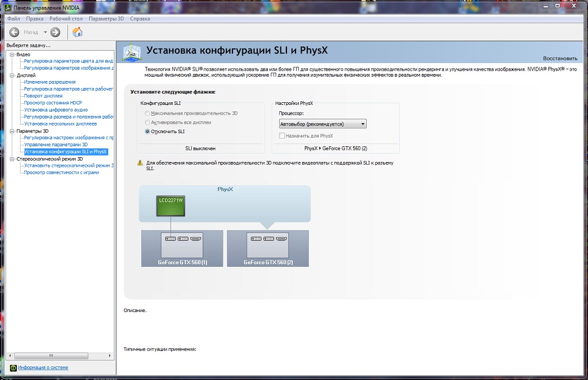The image size is (588, 380).
Task: Open 'Регулировка параметров изображения' video task
Action: point(68,68)
